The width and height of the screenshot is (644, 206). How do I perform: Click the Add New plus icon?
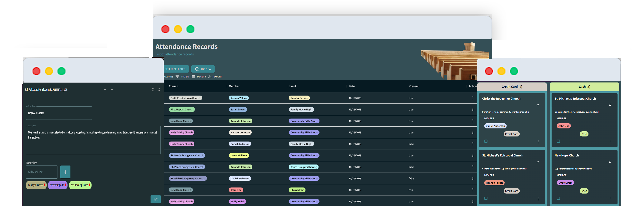click(197, 69)
